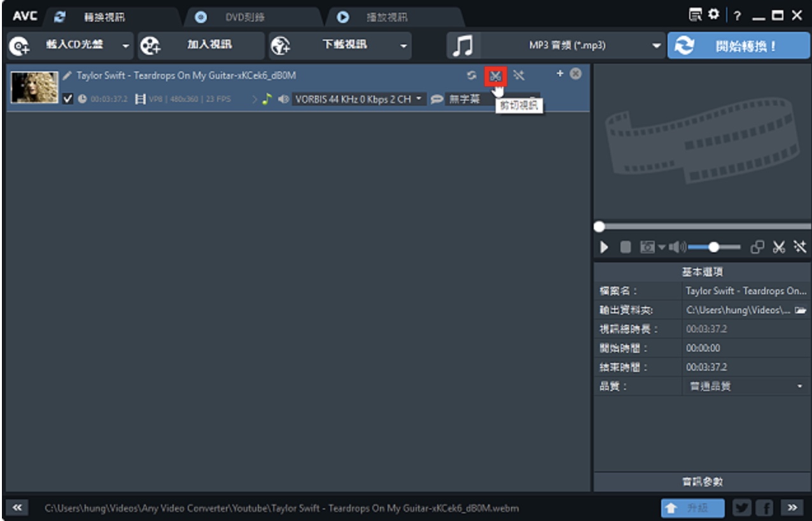Screen dimensions: 812x521
Task: Open the 無字幕 subtitle dropdown
Action: tap(493, 99)
